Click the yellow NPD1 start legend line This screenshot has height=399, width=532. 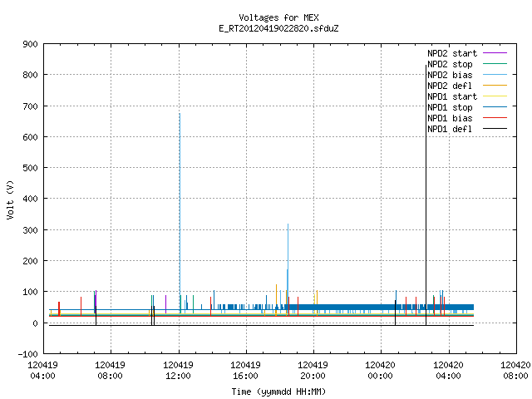pos(495,96)
